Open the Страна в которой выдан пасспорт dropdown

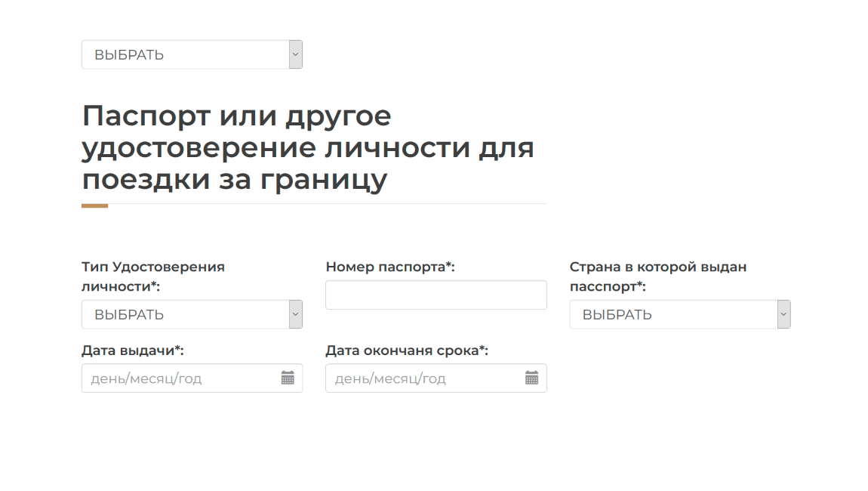[x=680, y=314]
